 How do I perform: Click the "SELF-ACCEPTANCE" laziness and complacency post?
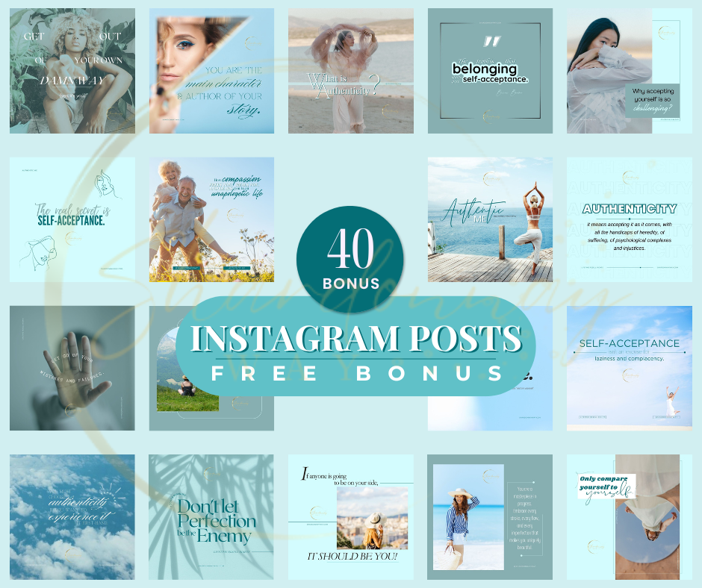(x=629, y=368)
